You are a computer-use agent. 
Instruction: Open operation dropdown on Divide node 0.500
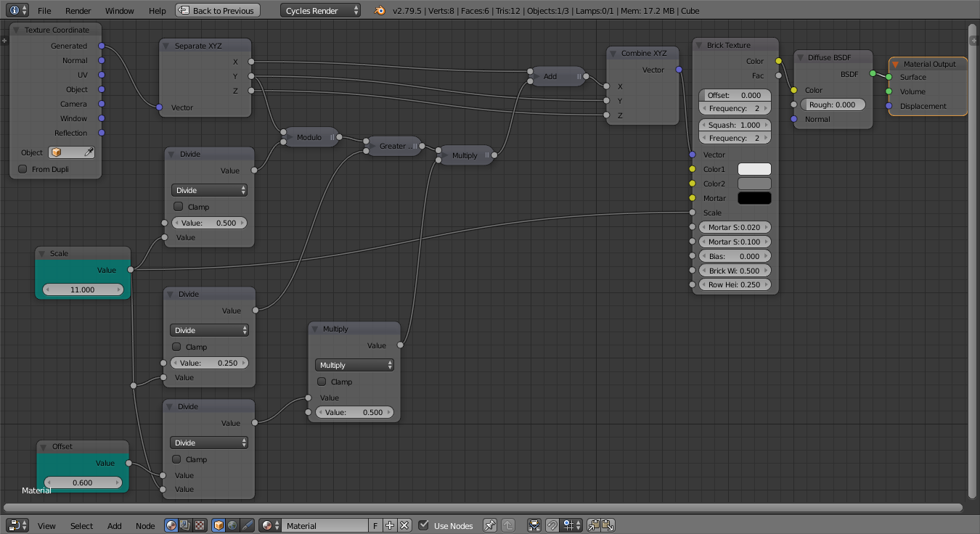(x=210, y=190)
